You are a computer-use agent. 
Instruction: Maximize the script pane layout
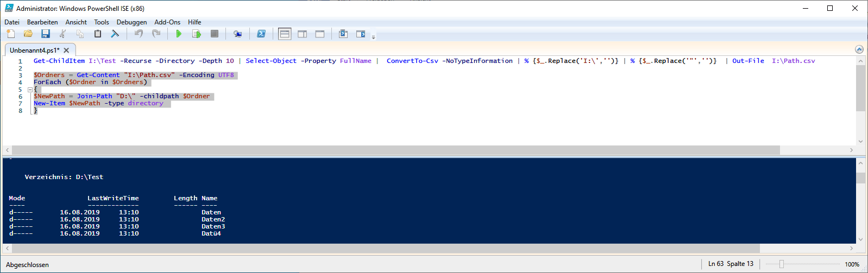click(320, 34)
